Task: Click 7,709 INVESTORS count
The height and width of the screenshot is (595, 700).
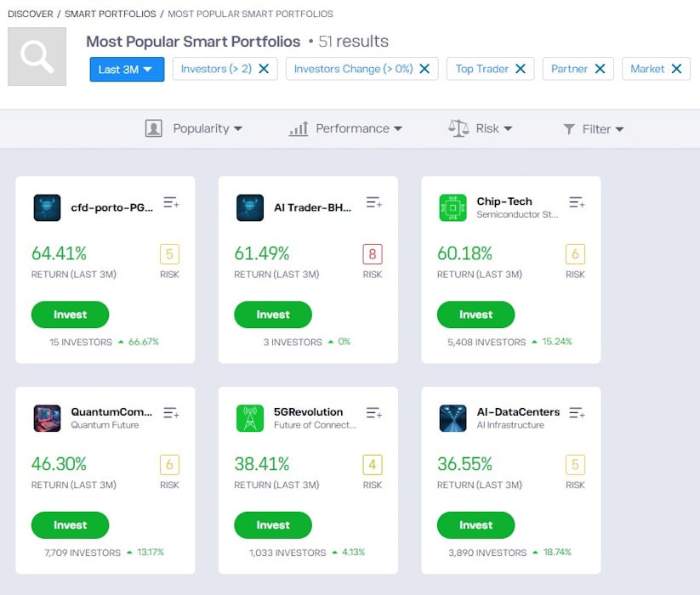Action: click(x=83, y=552)
